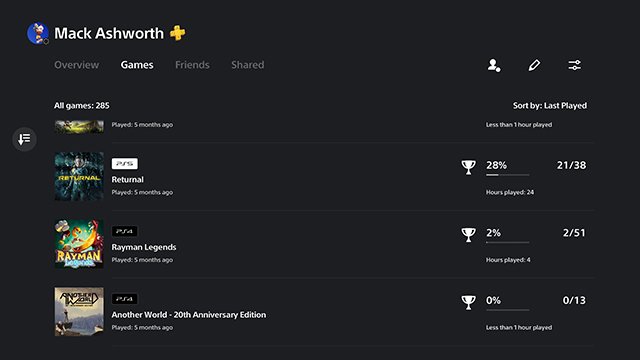Click the sort order list icon
The image size is (640, 360).
click(x=24, y=139)
